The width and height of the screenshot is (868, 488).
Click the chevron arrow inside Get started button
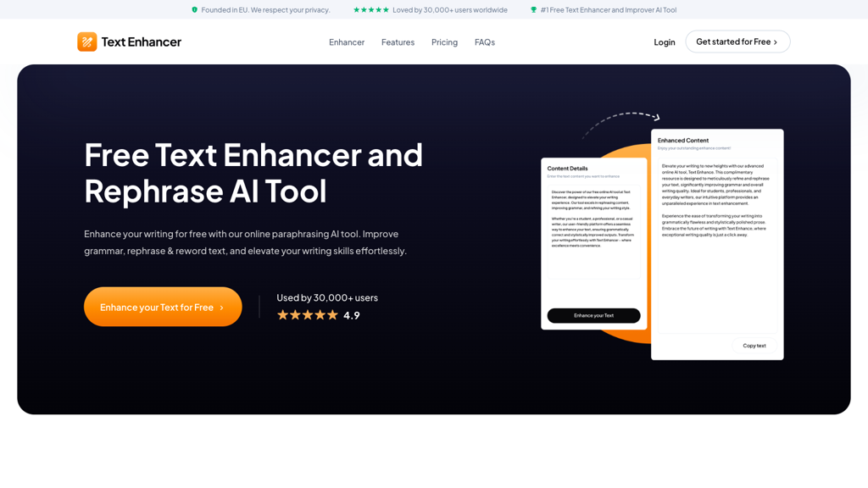click(776, 42)
